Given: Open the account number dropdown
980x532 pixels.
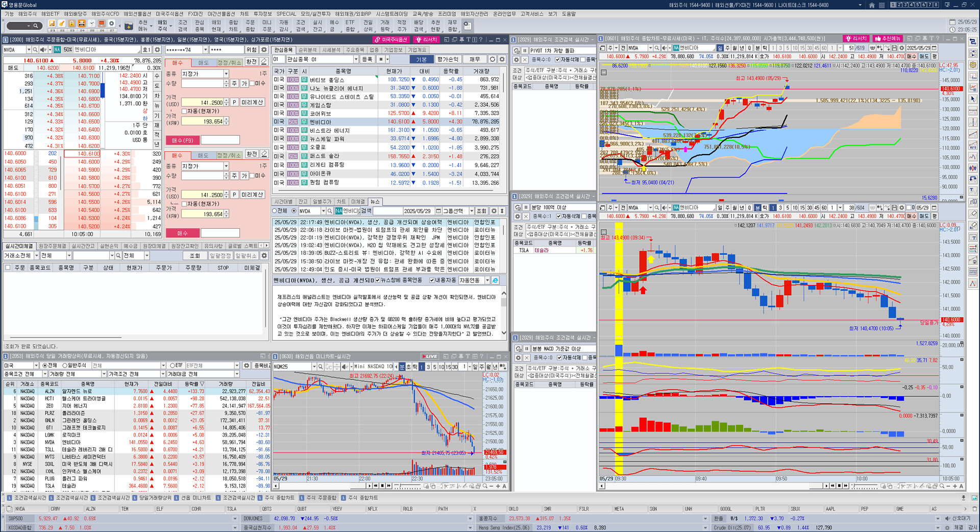Looking at the screenshot, I should pos(205,50).
